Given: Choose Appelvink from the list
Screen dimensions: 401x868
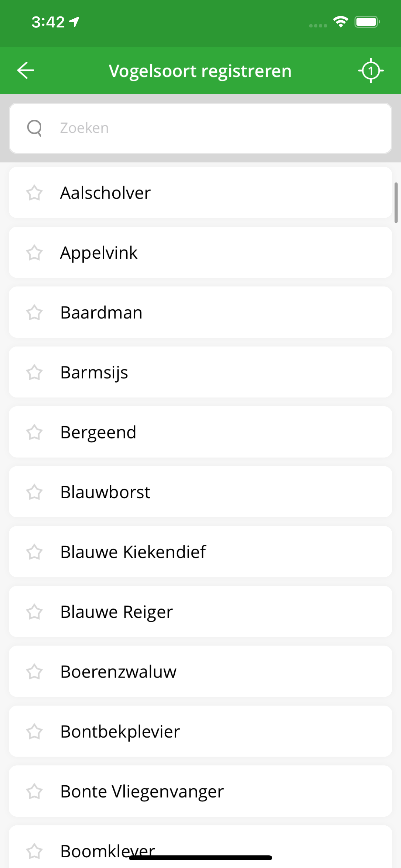Looking at the screenshot, I should pos(202,253).
